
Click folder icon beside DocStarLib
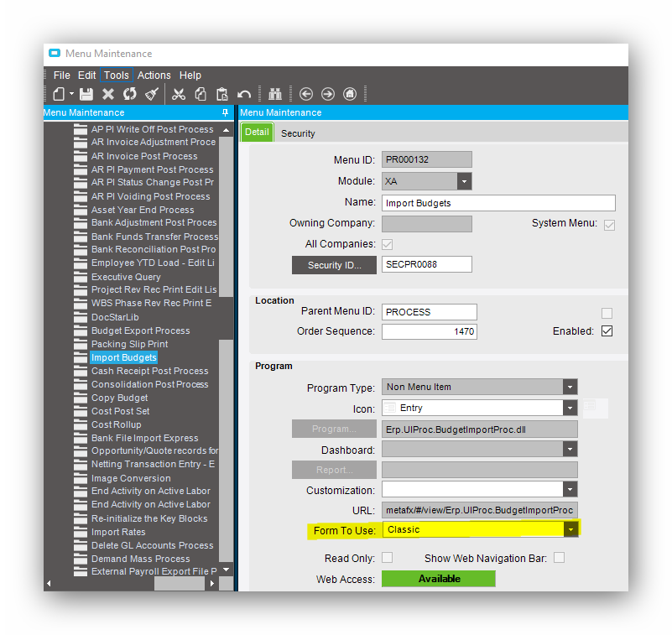point(81,317)
